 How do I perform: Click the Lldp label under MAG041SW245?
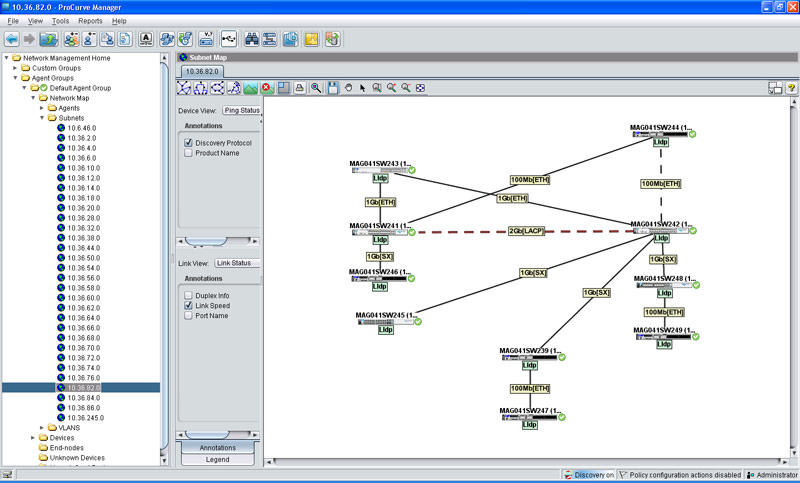click(x=386, y=330)
